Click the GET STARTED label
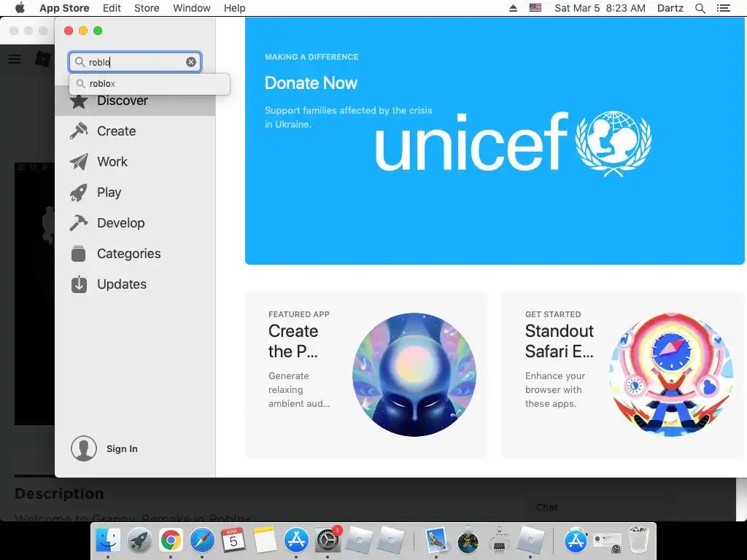The image size is (747, 560). [553, 314]
